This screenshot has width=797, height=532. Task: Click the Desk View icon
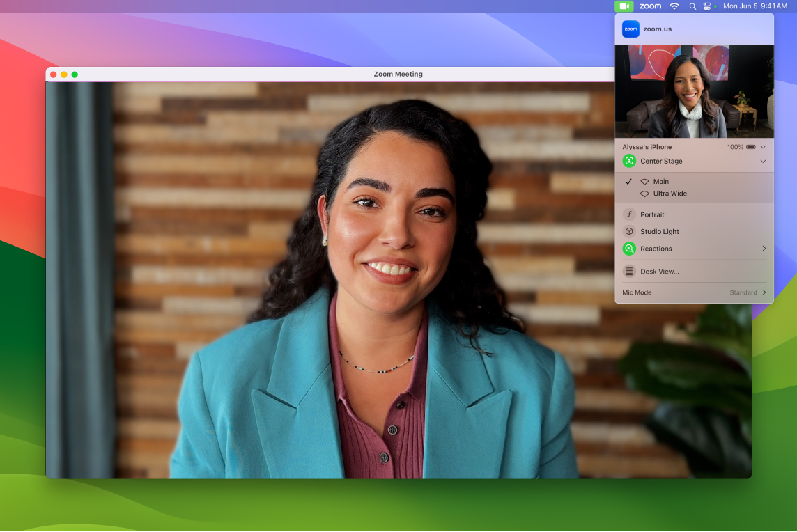[x=629, y=272]
